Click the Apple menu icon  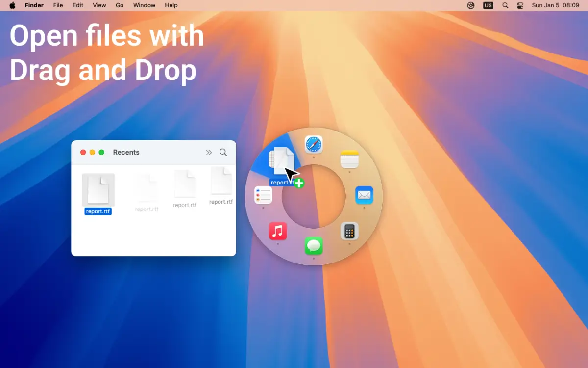(x=12, y=5)
